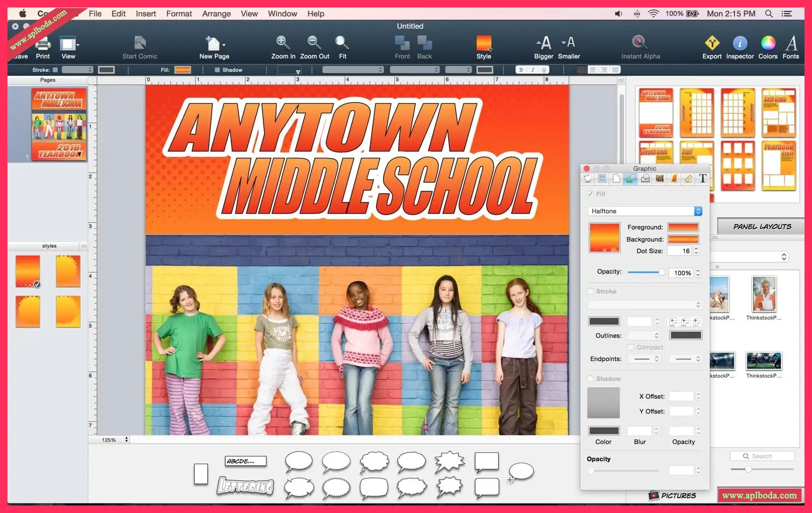The width and height of the screenshot is (812, 513).
Task: Select the Text tab icon in Graphic inspector
Action: [702, 179]
